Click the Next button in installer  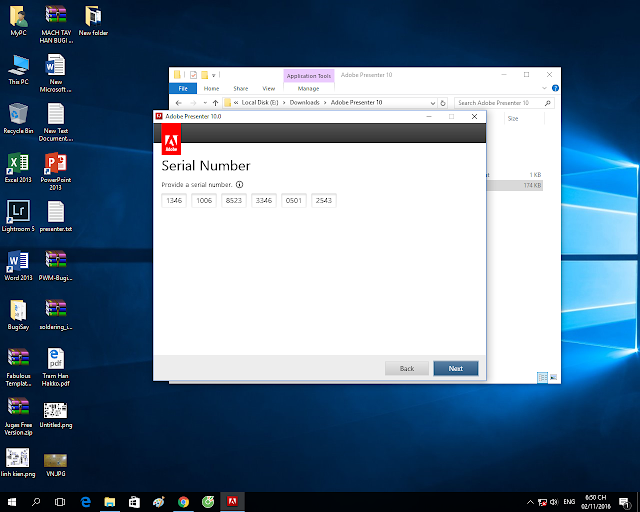pyautogui.click(x=456, y=368)
